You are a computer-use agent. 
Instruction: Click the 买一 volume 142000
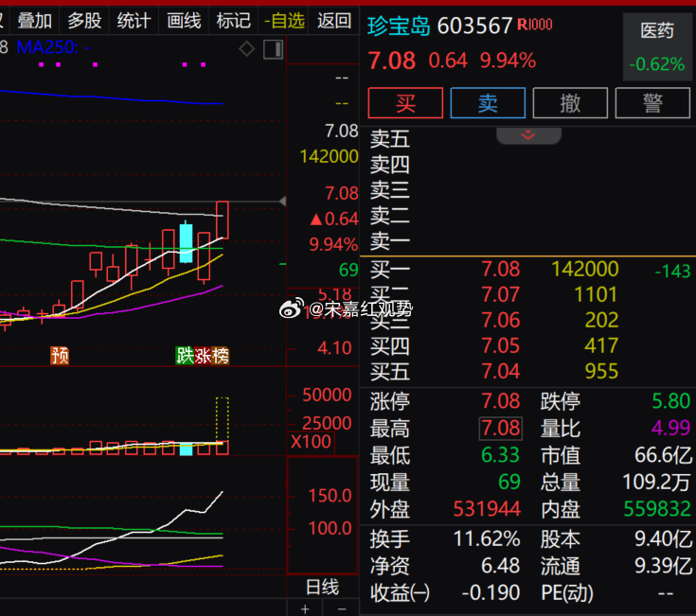[x=584, y=269]
